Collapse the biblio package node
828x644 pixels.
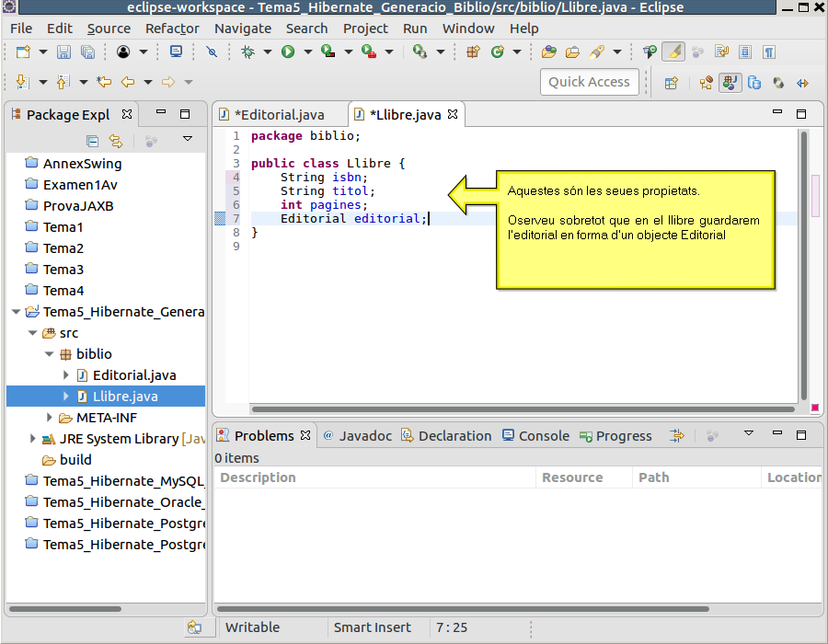coord(50,354)
